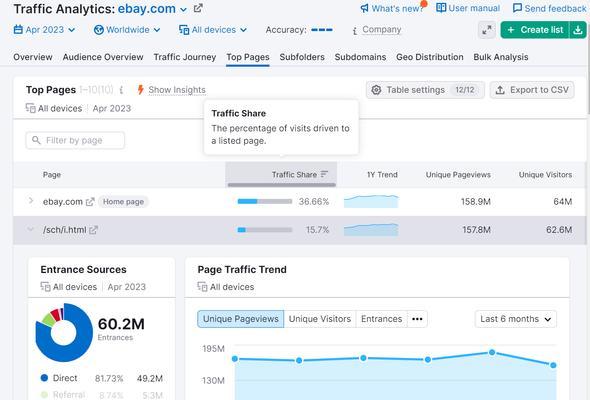The width and height of the screenshot is (590, 400).
Task: Click the download arrow beside Create list
Action: [578, 30]
